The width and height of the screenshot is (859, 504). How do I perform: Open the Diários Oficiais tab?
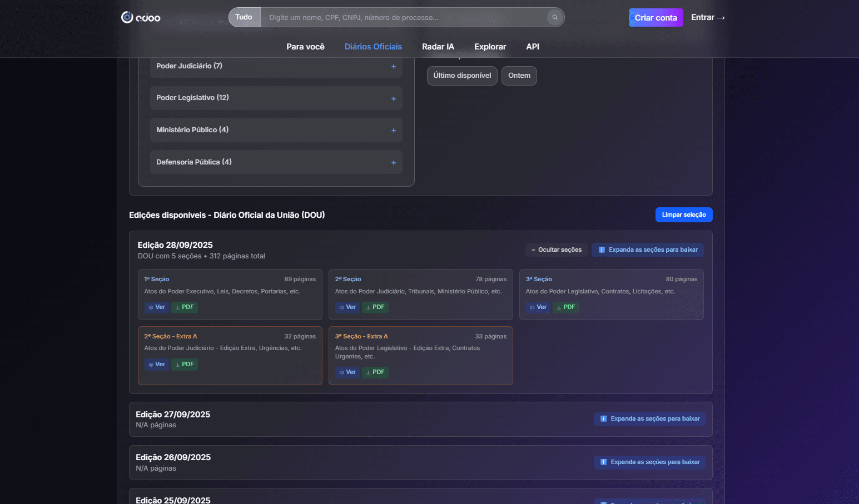point(373,47)
